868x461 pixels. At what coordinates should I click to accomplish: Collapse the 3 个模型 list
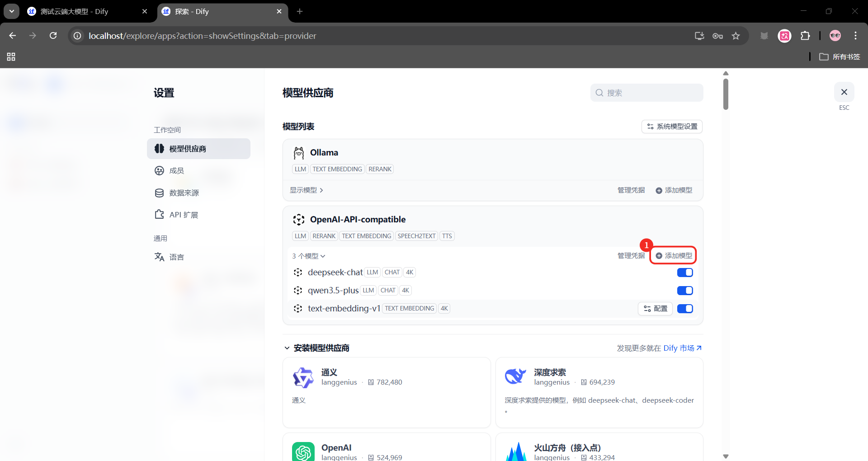309,256
